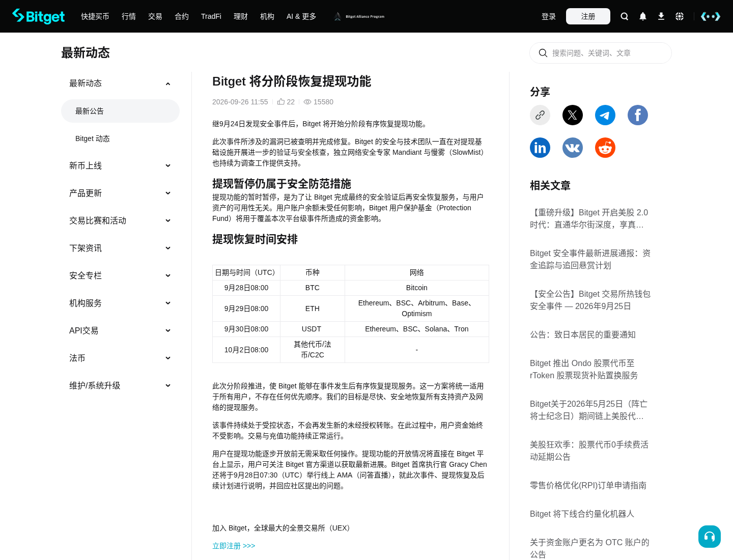The image size is (733, 560).
Task: Click the Bitget Alliance Program banner
Action: pyautogui.click(x=359, y=16)
